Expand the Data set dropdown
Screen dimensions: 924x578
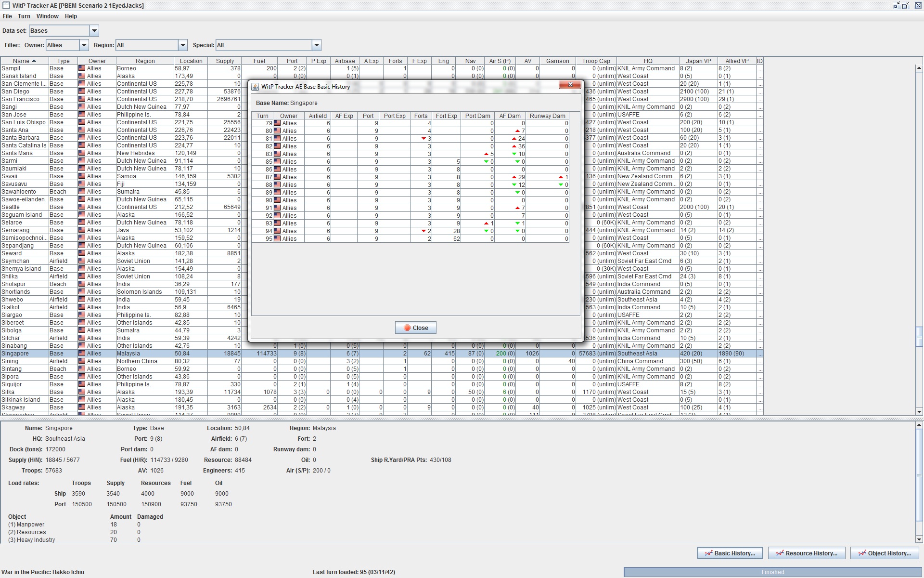94,31
